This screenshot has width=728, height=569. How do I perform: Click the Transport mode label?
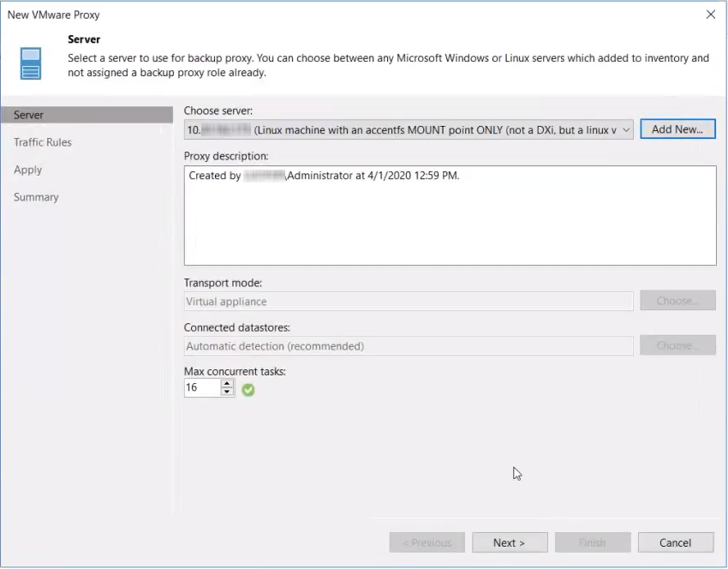223,283
